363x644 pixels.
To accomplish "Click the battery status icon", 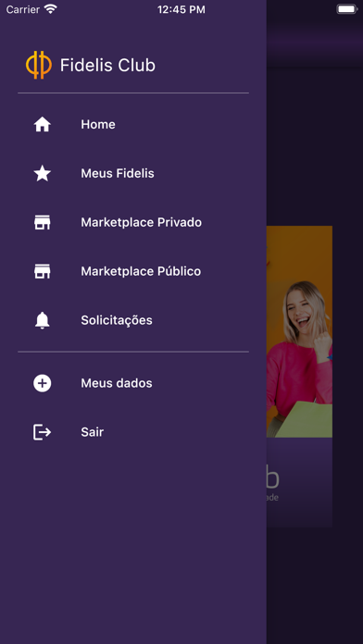I will 347,9.
